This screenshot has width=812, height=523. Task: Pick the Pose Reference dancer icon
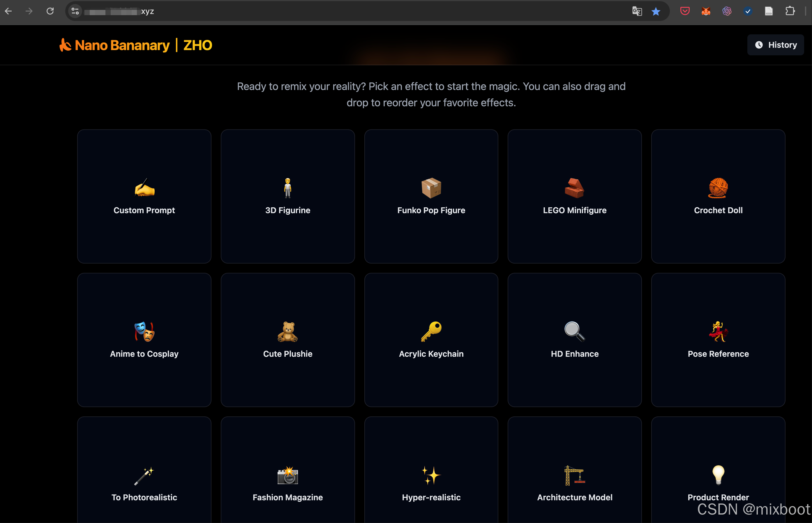(718, 331)
